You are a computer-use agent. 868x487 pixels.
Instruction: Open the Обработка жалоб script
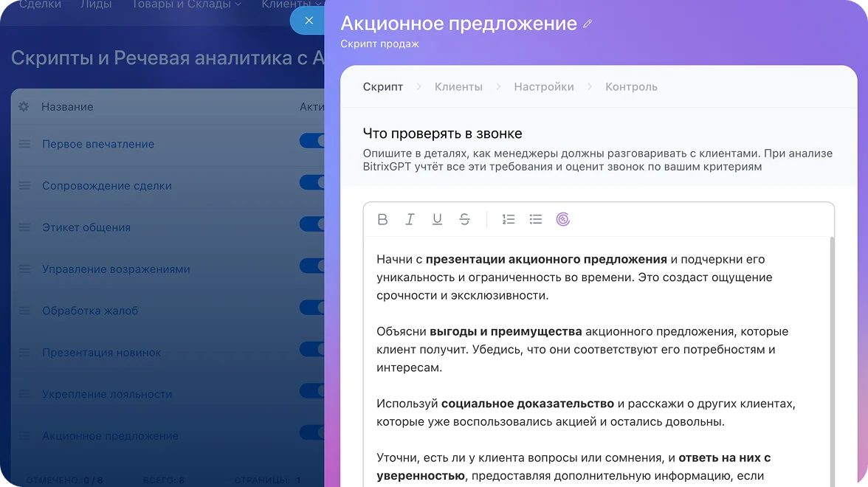coord(90,311)
